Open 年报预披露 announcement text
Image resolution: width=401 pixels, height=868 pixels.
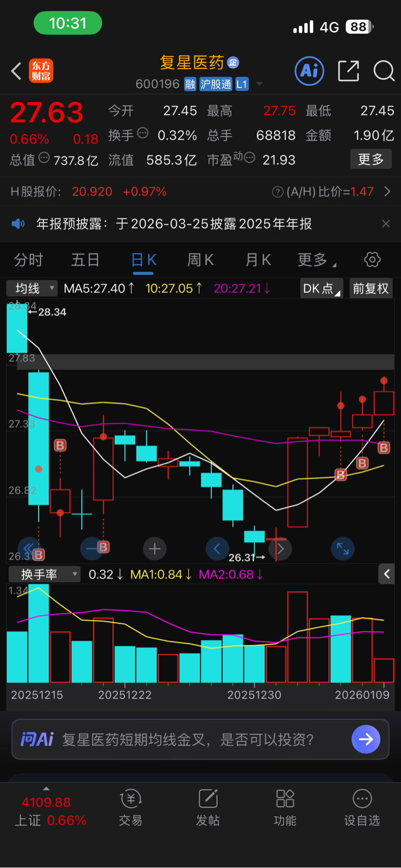click(x=174, y=224)
